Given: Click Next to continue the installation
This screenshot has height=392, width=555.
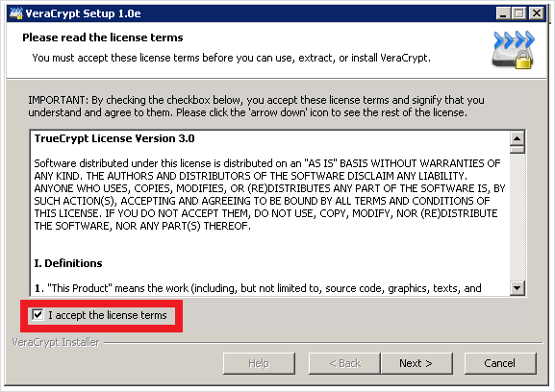Looking at the screenshot, I should coord(416,363).
